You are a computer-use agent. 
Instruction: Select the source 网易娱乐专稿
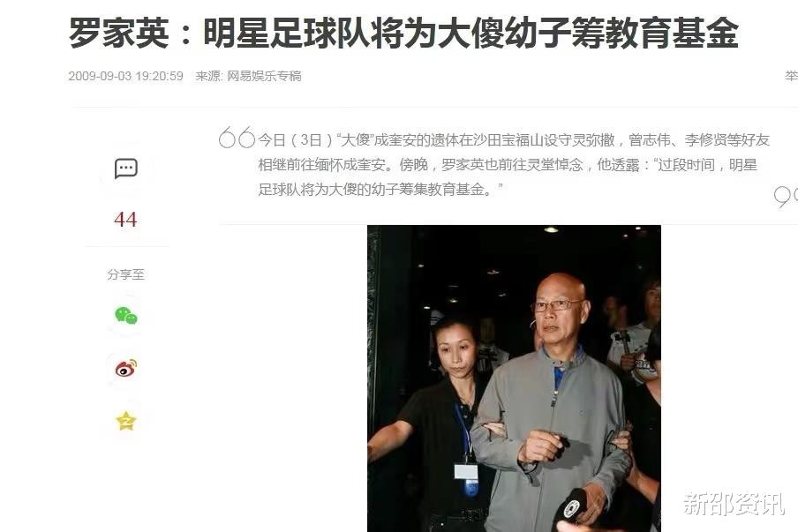(x=264, y=76)
